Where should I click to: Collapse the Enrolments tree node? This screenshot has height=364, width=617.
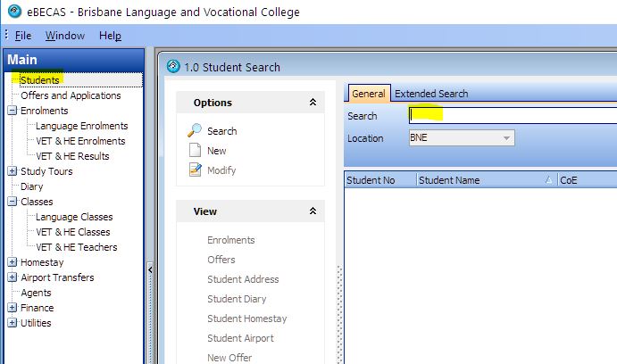pos(12,111)
